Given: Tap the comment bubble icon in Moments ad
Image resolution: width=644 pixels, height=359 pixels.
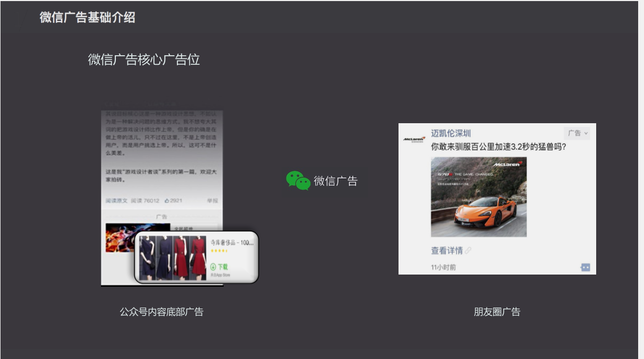Looking at the screenshot, I should coord(585,267).
